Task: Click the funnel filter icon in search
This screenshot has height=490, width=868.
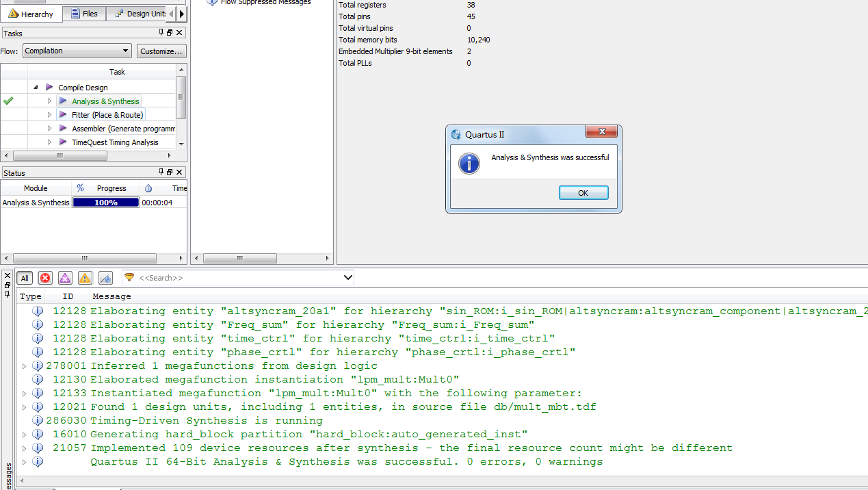Action: pos(129,277)
